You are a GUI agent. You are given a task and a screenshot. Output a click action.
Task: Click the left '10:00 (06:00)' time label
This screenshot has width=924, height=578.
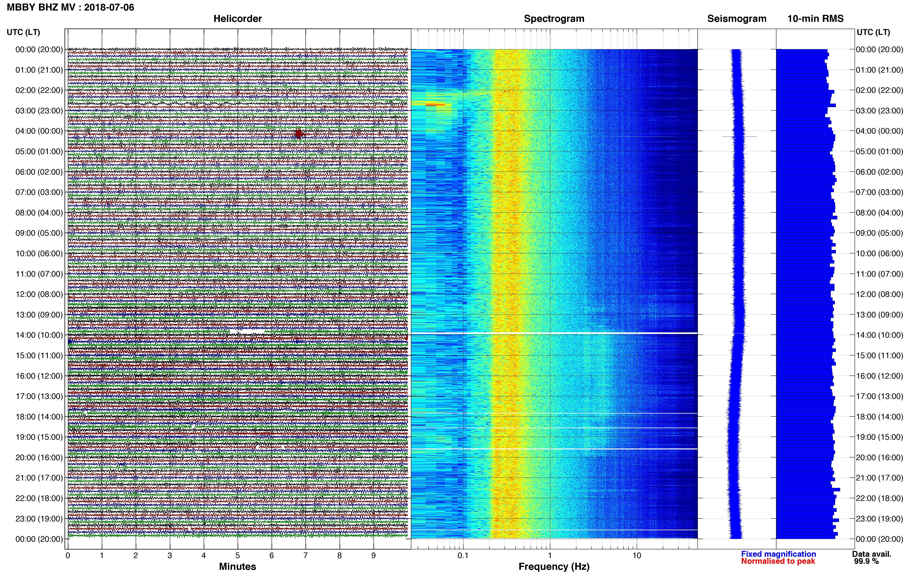pyautogui.click(x=39, y=253)
